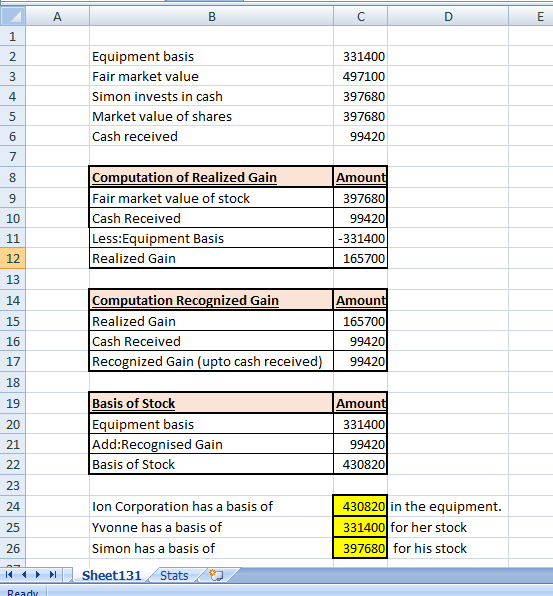Select row 1 header
Viewport: 553px width, 596px height.
pos(13,36)
